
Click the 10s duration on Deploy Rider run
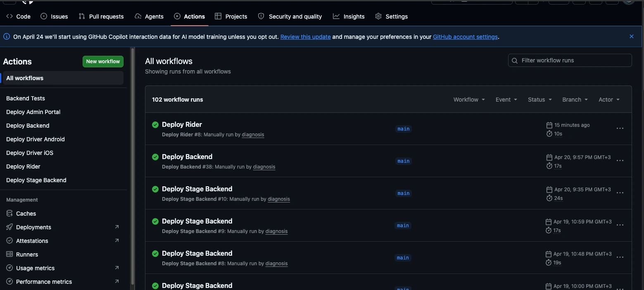pos(558,134)
